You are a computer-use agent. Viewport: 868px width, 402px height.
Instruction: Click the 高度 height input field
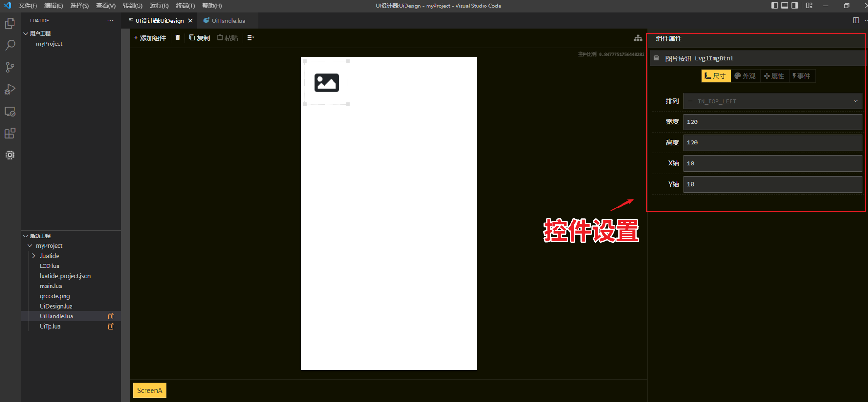(773, 143)
